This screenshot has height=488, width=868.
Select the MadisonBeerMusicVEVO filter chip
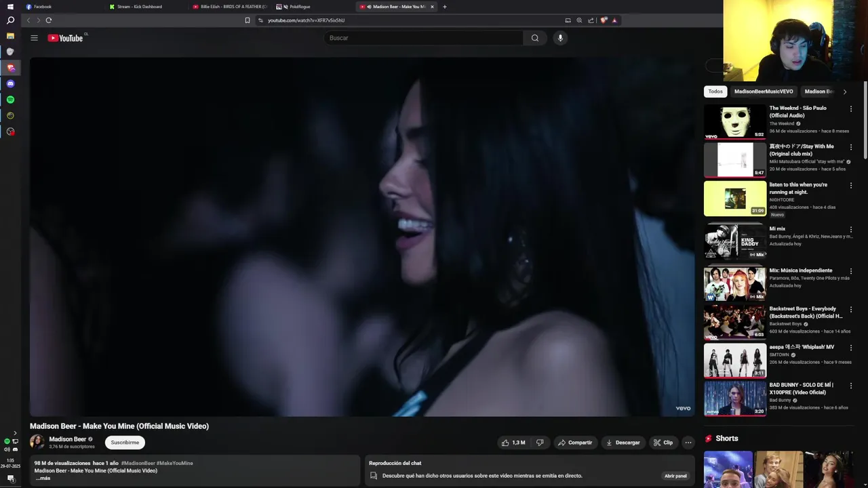(x=764, y=91)
